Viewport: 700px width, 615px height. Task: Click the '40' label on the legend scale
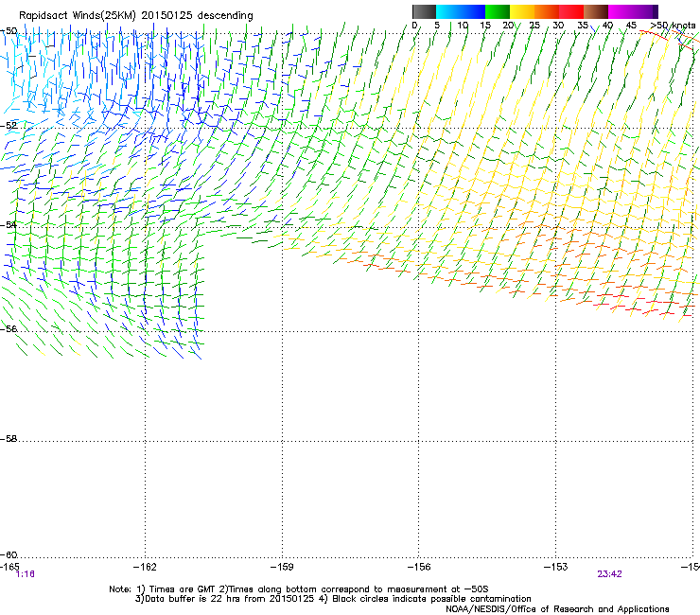coord(607,26)
